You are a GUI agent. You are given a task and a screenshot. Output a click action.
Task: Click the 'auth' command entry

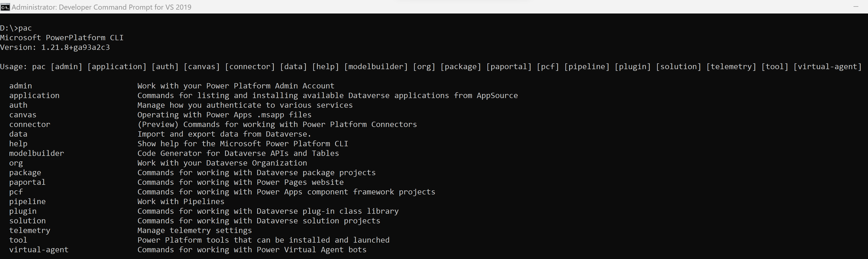(18, 105)
